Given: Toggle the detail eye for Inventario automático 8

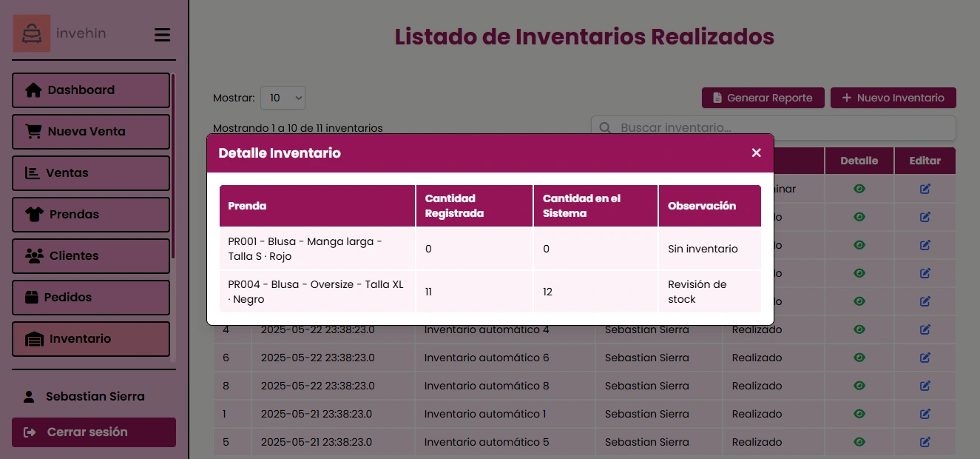Looking at the screenshot, I should pos(859,385).
